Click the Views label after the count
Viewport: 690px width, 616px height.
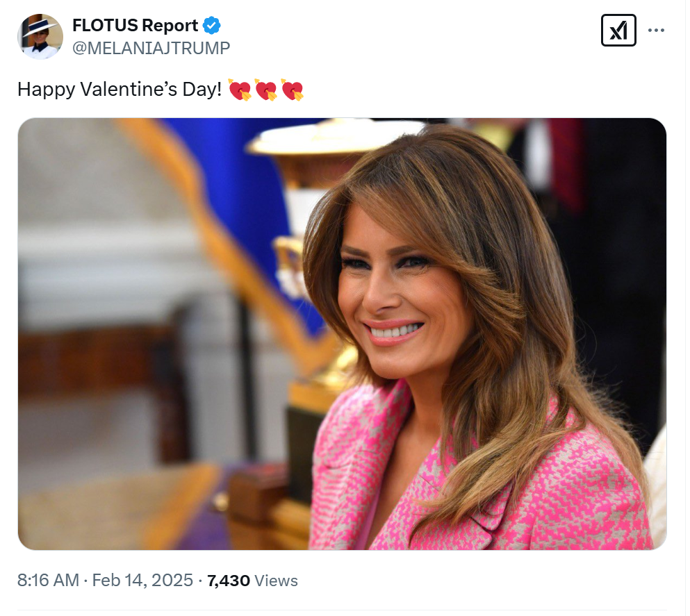tap(277, 581)
